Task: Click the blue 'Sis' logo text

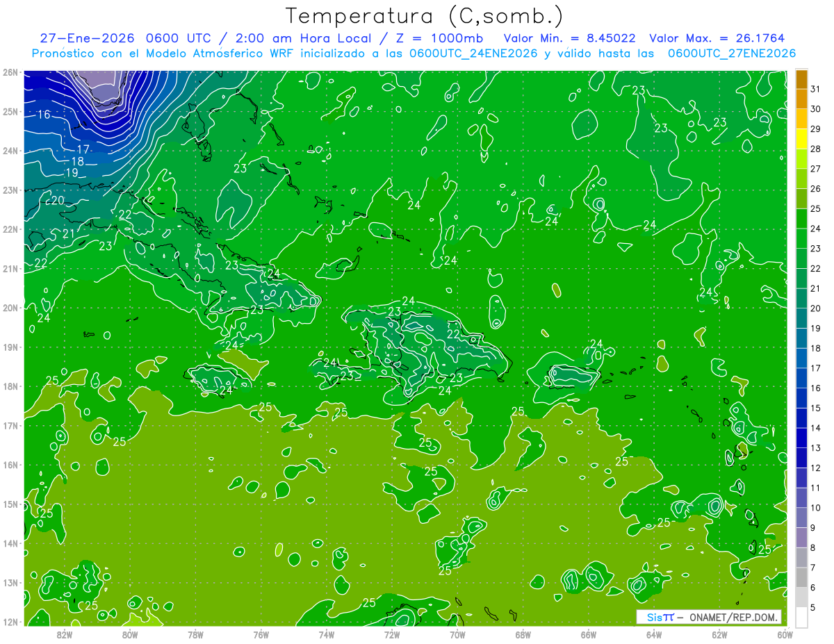Action: point(655,617)
